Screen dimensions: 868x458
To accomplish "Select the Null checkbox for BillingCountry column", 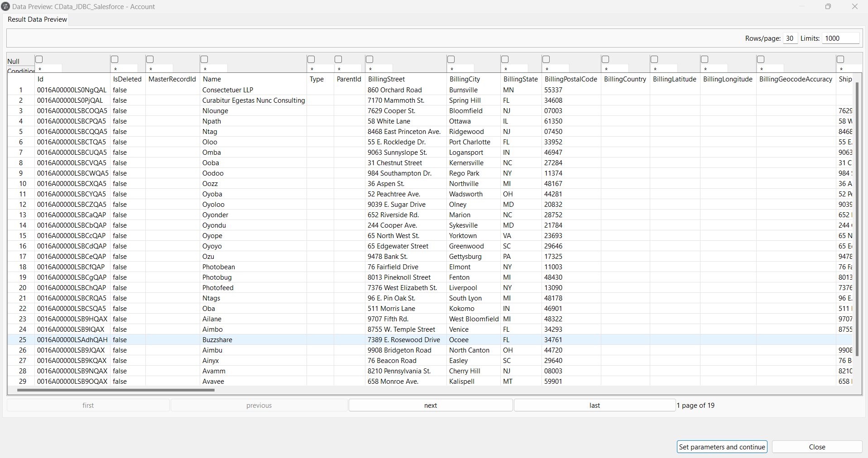I will click(x=605, y=59).
